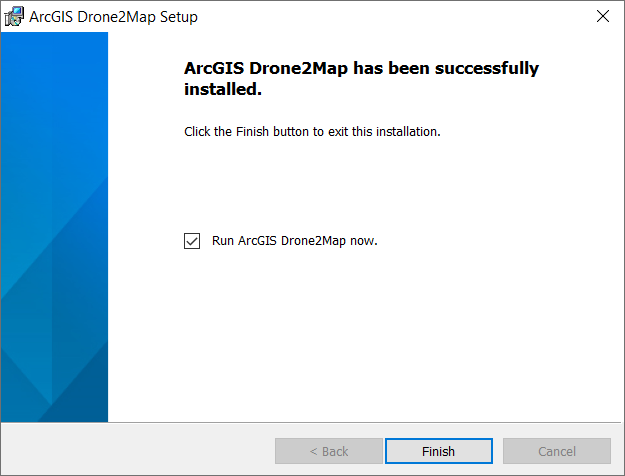Click the 'Click the Finish button to exit' instruction

[x=312, y=132]
